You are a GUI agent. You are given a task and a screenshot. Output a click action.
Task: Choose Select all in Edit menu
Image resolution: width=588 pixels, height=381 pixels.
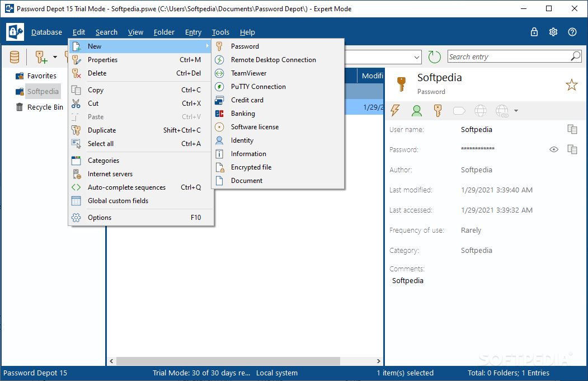[140, 144]
